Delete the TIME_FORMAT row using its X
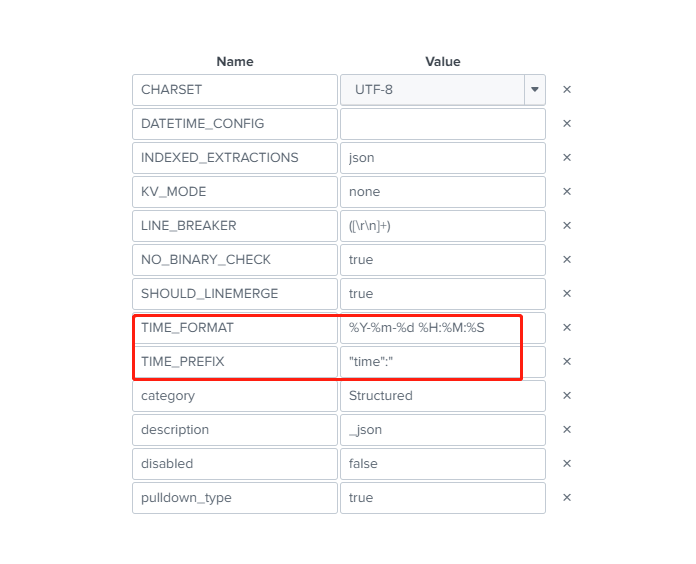The width and height of the screenshot is (696, 564). [x=567, y=328]
